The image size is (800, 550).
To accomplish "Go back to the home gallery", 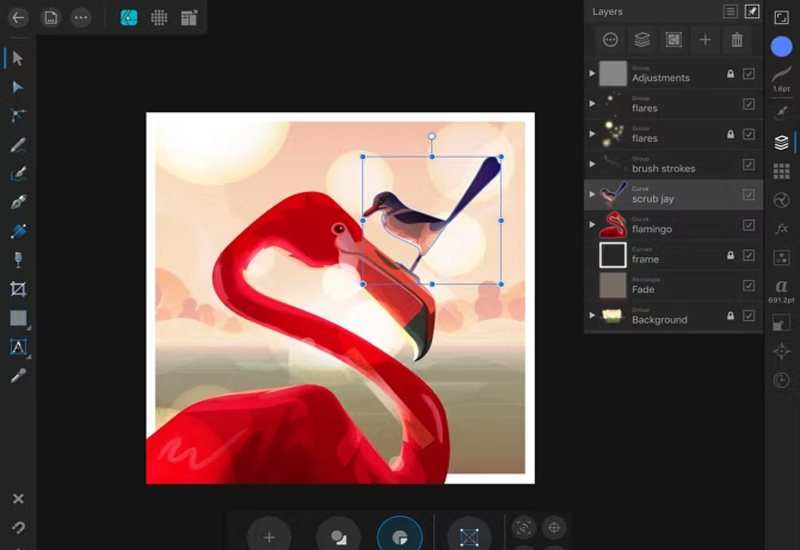I will [18, 17].
